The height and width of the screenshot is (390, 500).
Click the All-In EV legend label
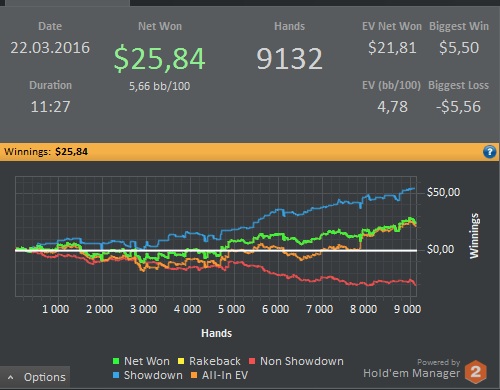pyautogui.click(x=225, y=375)
